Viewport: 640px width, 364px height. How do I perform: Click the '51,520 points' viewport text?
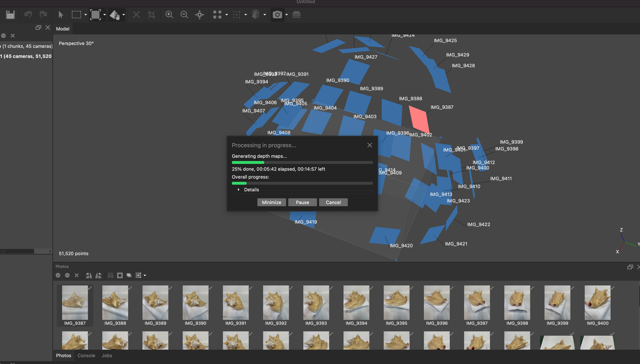click(x=74, y=254)
